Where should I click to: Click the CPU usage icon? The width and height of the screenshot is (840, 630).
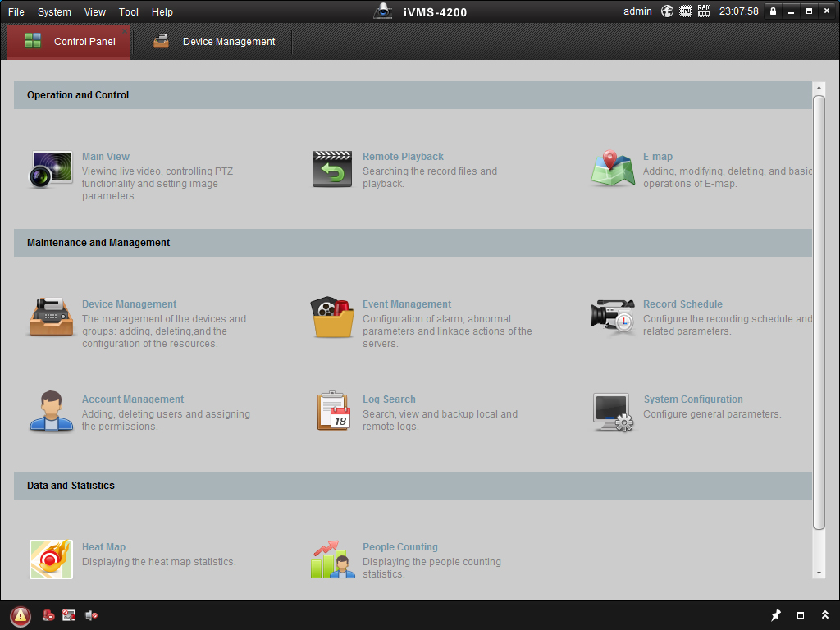tap(686, 11)
